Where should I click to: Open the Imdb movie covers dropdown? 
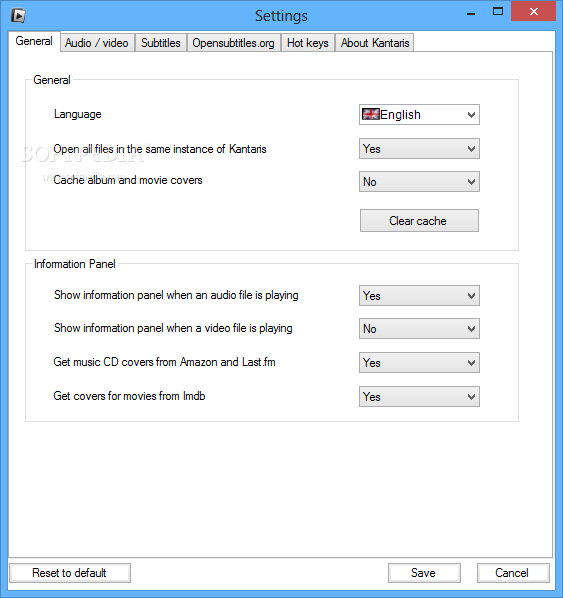(x=419, y=397)
